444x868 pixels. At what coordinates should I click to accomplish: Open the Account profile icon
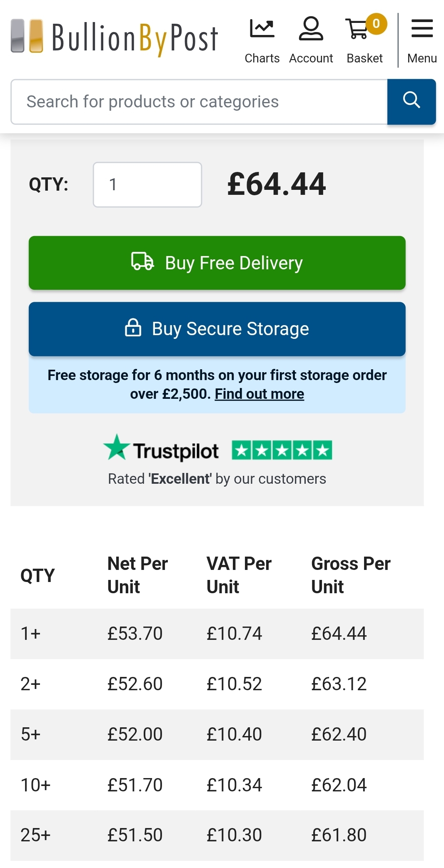pos(311,28)
